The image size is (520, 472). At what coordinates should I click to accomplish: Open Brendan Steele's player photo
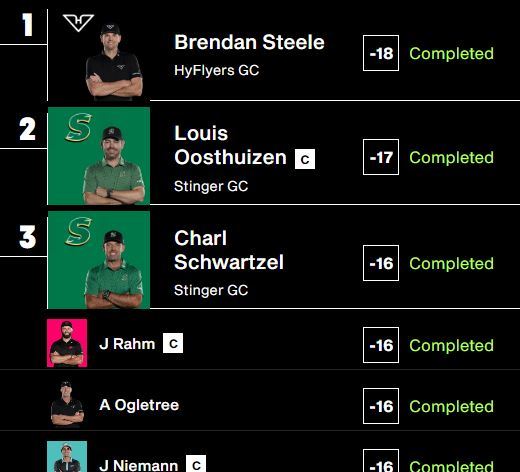114,62
